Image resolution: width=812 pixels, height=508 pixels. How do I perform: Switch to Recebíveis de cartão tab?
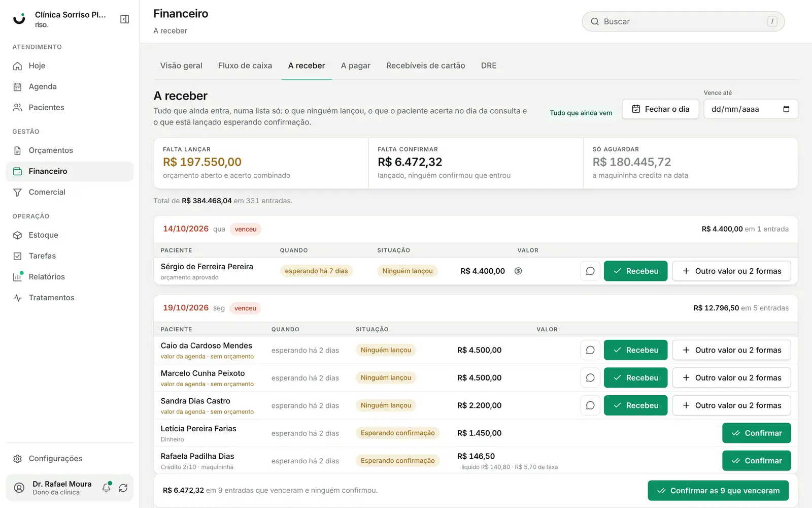pyautogui.click(x=426, y=66)
